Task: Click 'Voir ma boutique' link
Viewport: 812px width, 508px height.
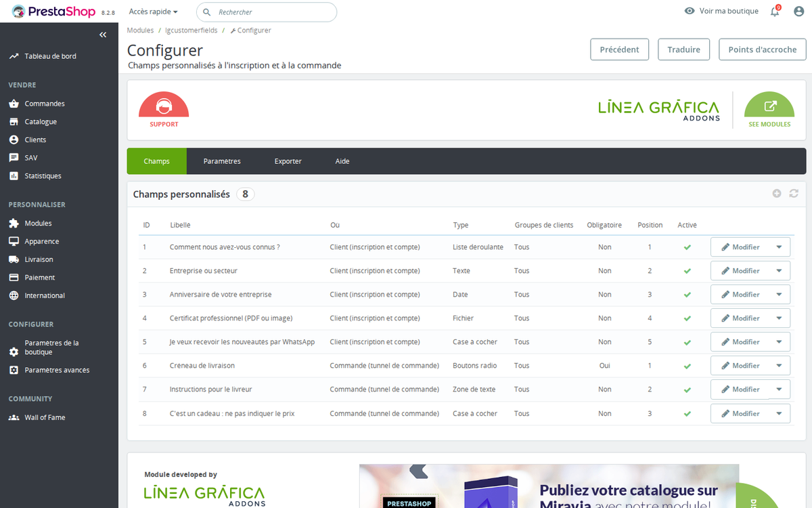Action: point(721,11)
